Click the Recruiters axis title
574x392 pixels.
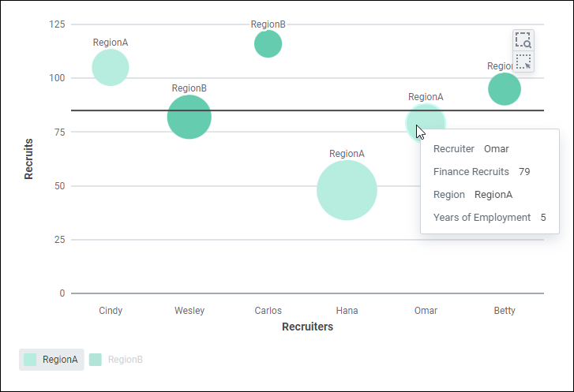307,327
